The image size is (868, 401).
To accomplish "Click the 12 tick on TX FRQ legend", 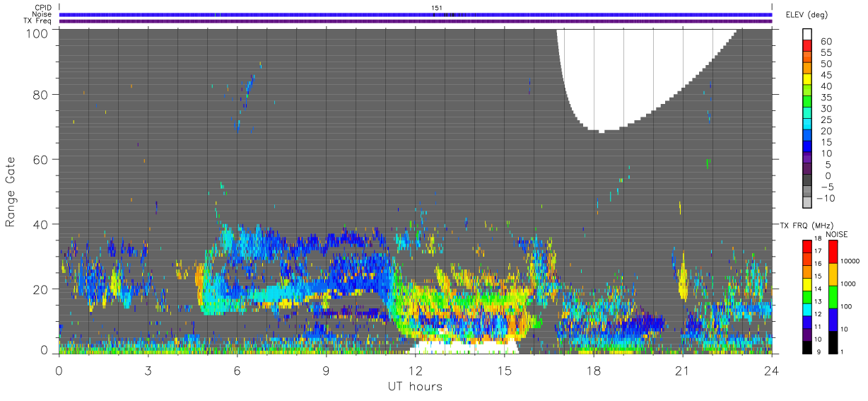I will (819, 315).
